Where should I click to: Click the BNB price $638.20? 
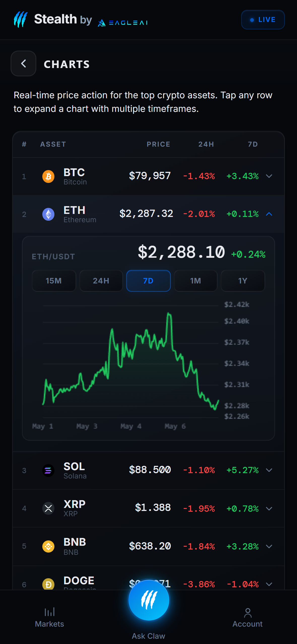150,546
